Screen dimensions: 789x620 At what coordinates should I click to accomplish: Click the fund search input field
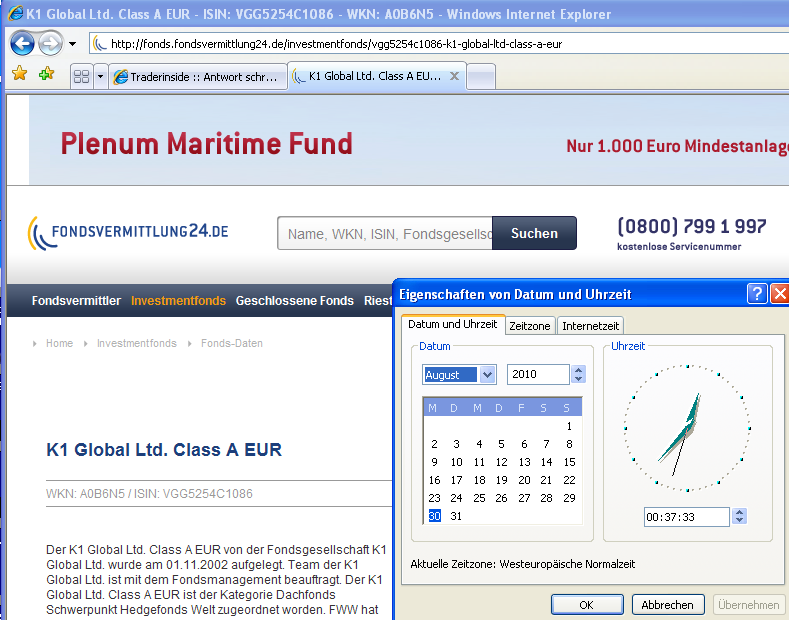click(x=385, y=234)
